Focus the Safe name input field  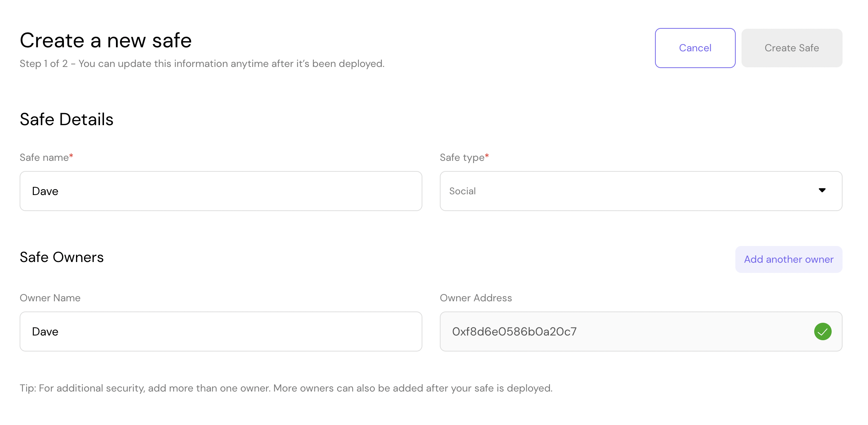pyautogui.click(x=221, y=191)
